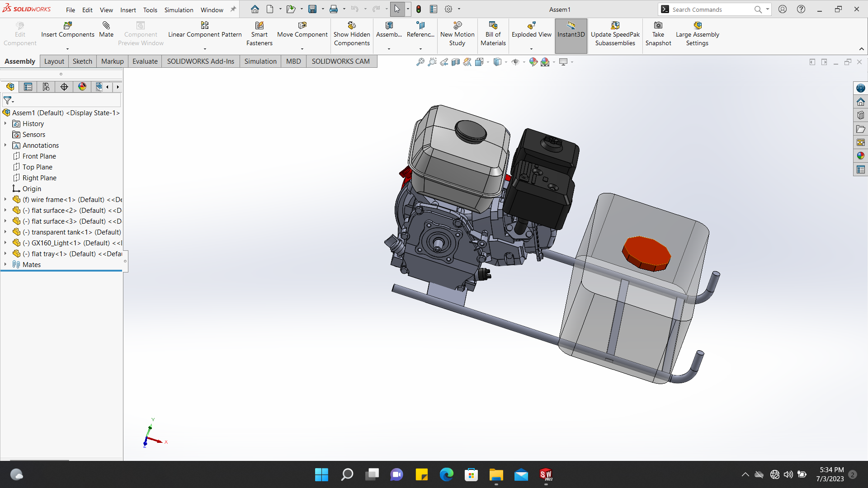Click the Search Commands field
The width and height of the screenshot is (868, 488).
[x=710, y=9]
